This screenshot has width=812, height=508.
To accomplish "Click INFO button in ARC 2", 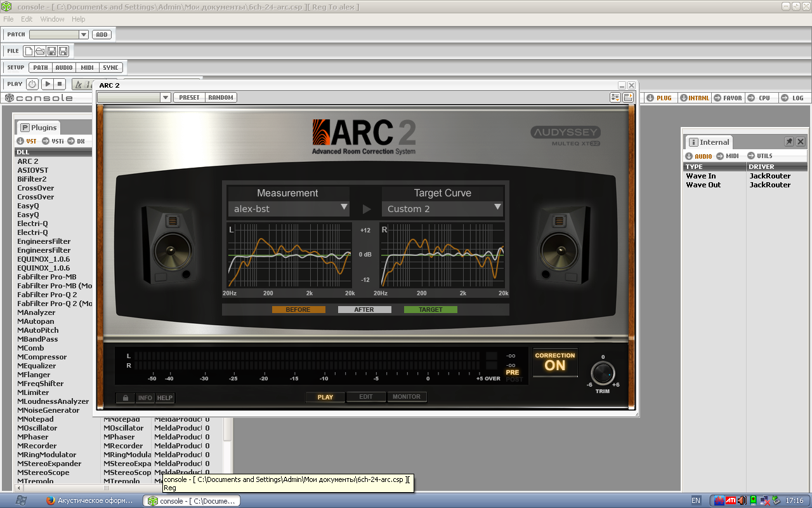I will 145,398.
